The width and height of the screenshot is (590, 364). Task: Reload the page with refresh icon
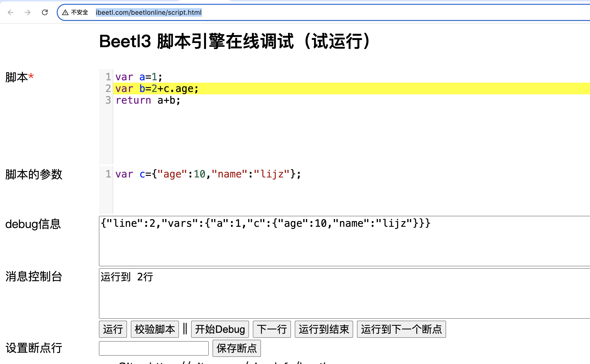(45, 12)
